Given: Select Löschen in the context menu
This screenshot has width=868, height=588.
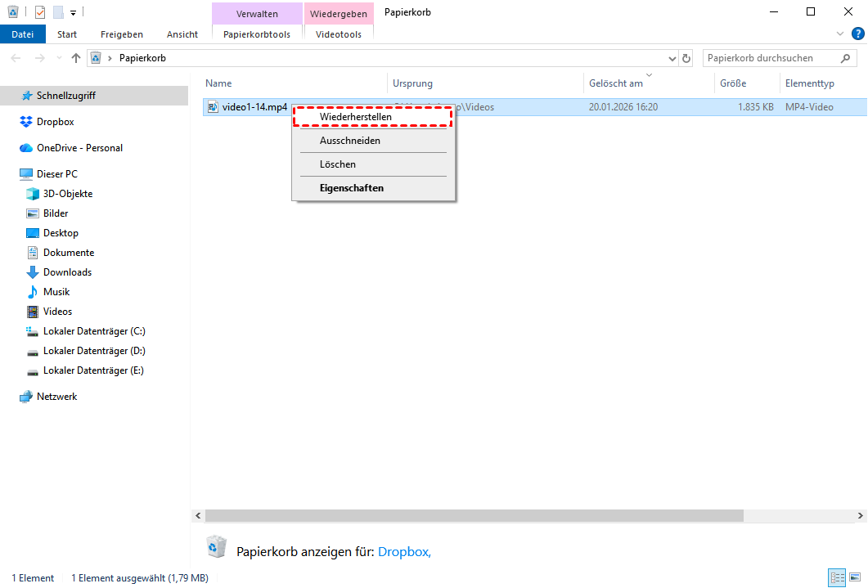Looking at the screenshot, I should tap(338, 164).
